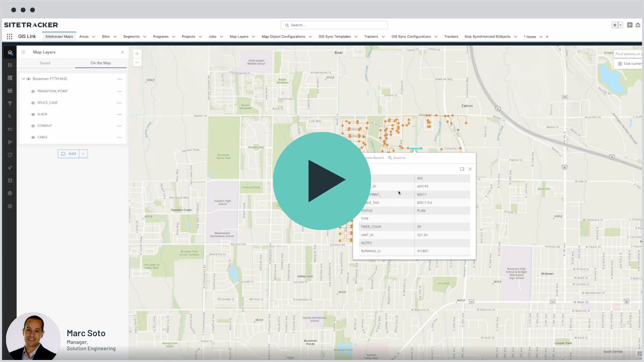644x362 pixels.
Task: Click the cloud sync icon in sidebar
Action: (x=10, y=129)
